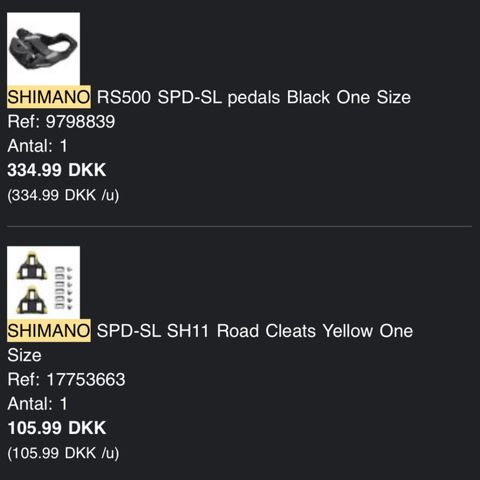Viewport: 480px width, 480px height.
Task: Open the black RS500 pedal product image
Action: click(x=43, y=49)
